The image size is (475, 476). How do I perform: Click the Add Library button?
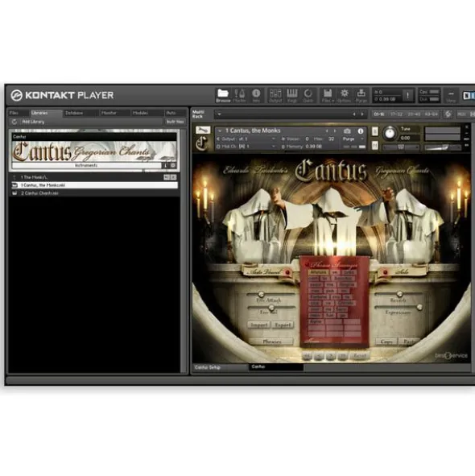(33, 122)
